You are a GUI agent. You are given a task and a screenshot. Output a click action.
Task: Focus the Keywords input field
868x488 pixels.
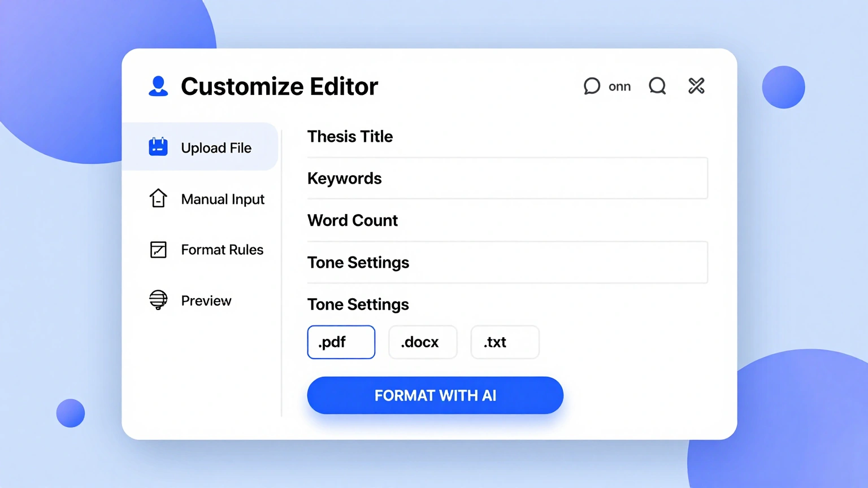click(x=507, y=178)
